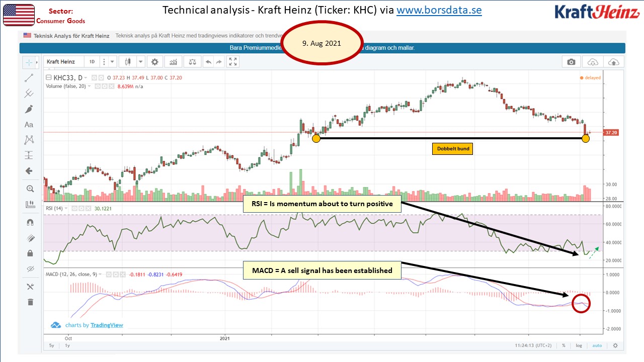
Task: Open the interval options three-dot menu
Action: [x=104, y=62]
